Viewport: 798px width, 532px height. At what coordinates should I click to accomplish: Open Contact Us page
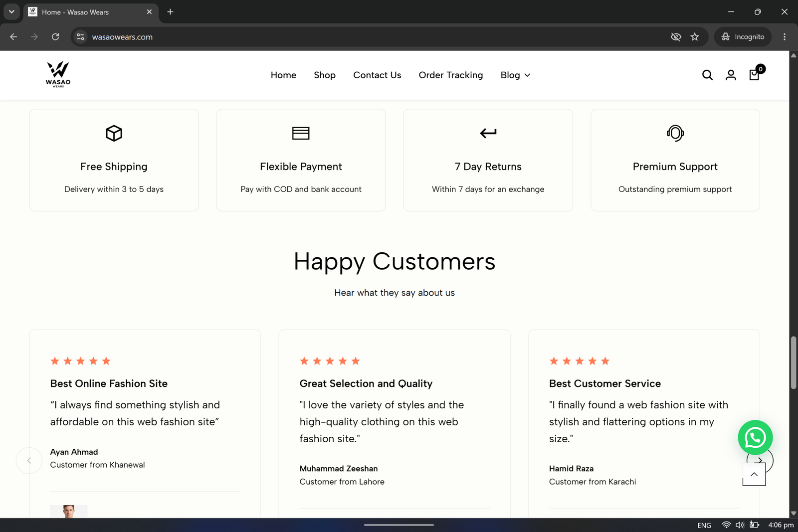pos(377,75)
